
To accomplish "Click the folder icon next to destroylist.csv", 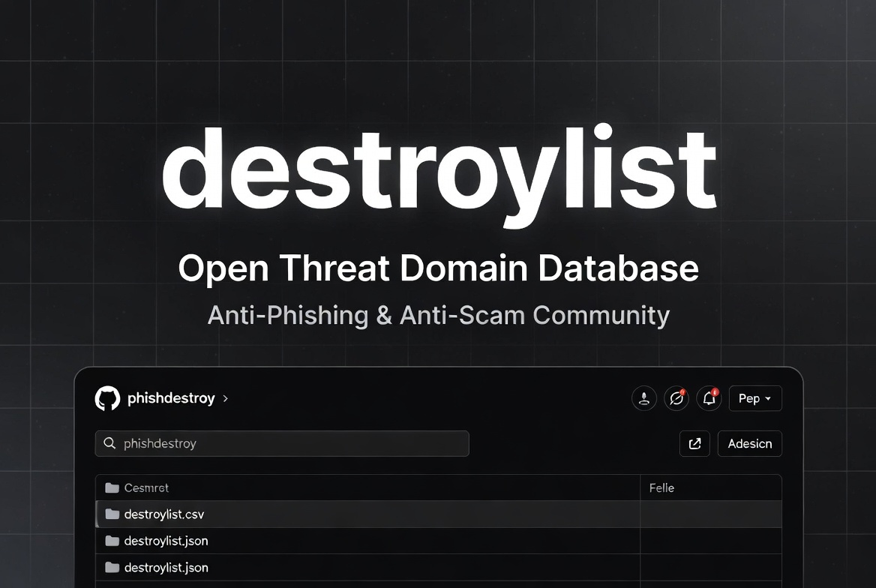I will [112, 514].
